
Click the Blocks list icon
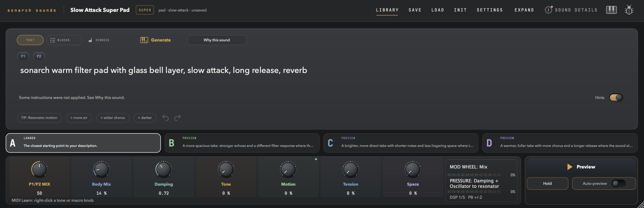[53, 40]
